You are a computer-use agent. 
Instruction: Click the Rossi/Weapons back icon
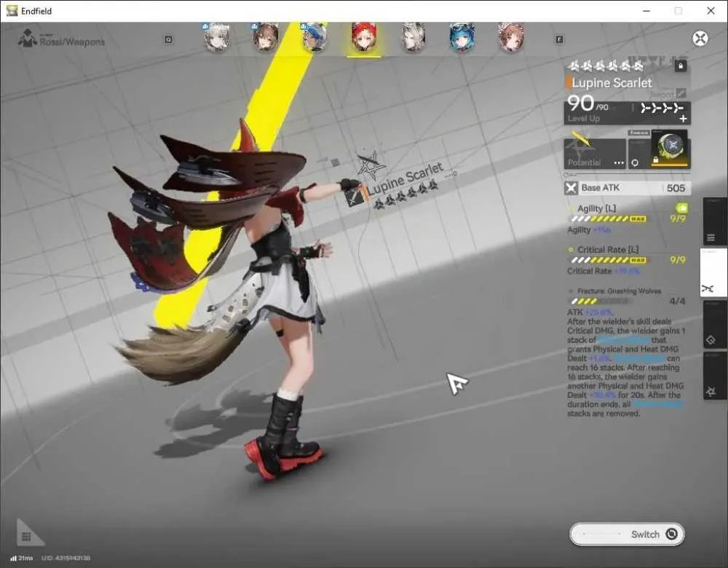coord(27,39)
